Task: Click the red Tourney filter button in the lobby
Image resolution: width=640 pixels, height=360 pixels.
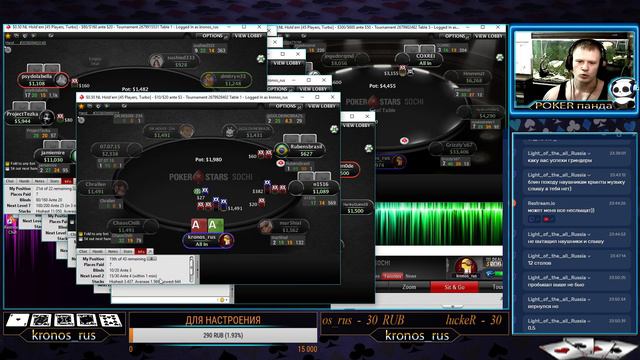Action: pos(392,276)
